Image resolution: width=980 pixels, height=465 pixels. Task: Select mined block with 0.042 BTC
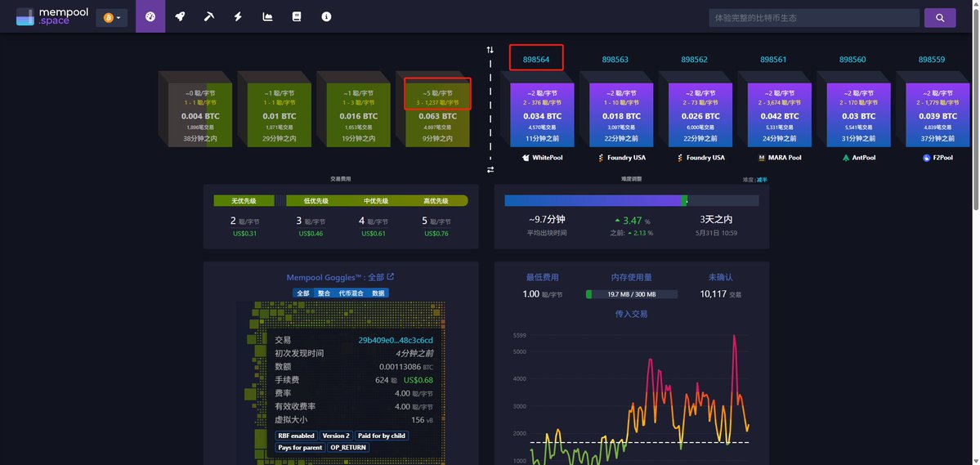point(780,115)
